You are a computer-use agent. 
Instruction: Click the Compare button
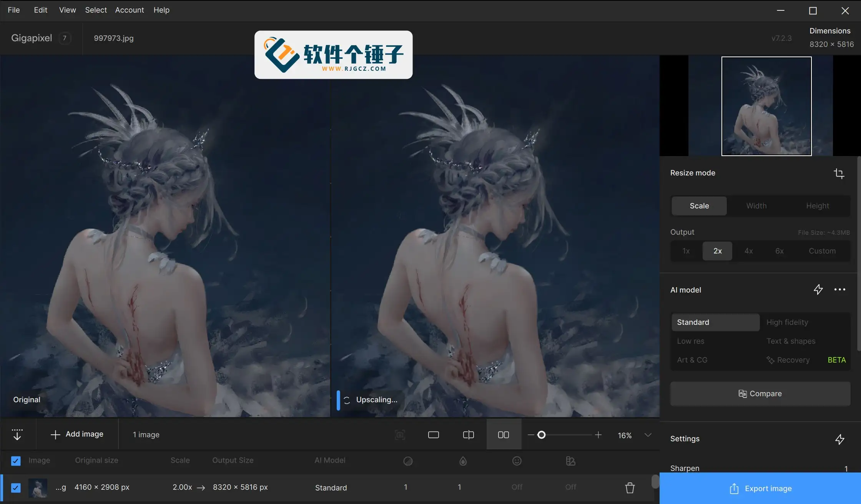(760, 394)
